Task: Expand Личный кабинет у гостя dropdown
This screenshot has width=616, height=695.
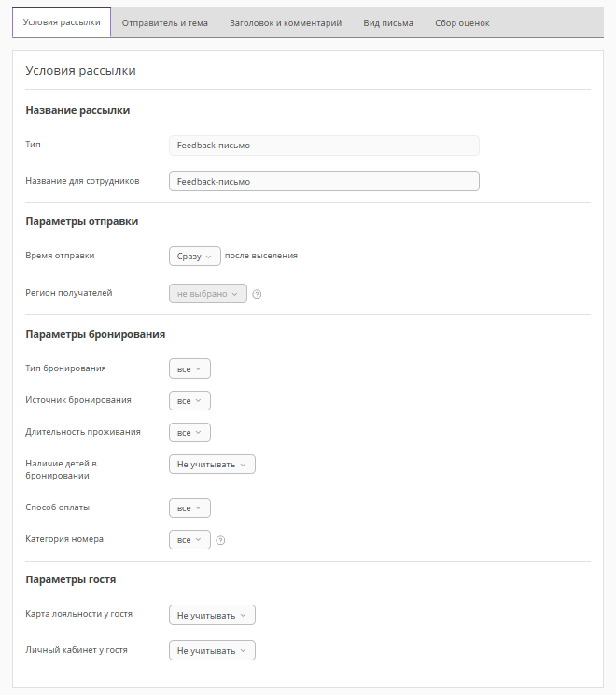Action: (x=212, y=651)
